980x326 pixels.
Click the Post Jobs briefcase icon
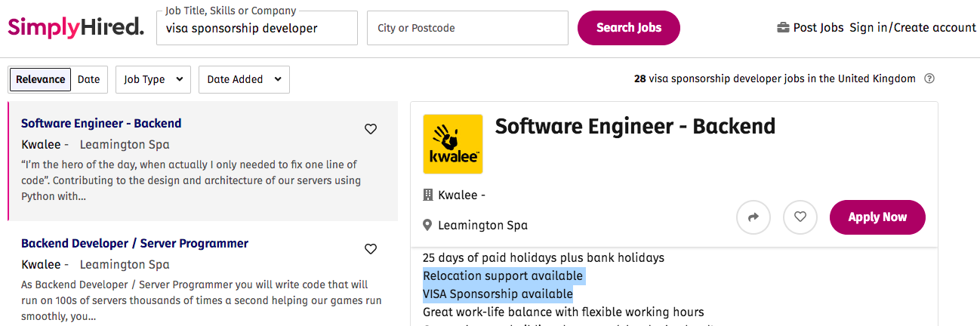(x=783, y=28)
